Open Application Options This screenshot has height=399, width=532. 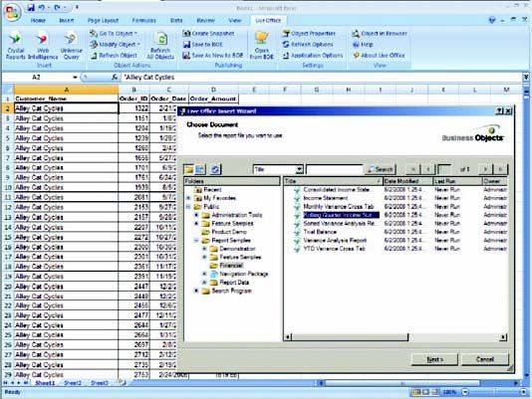[313, 56]
